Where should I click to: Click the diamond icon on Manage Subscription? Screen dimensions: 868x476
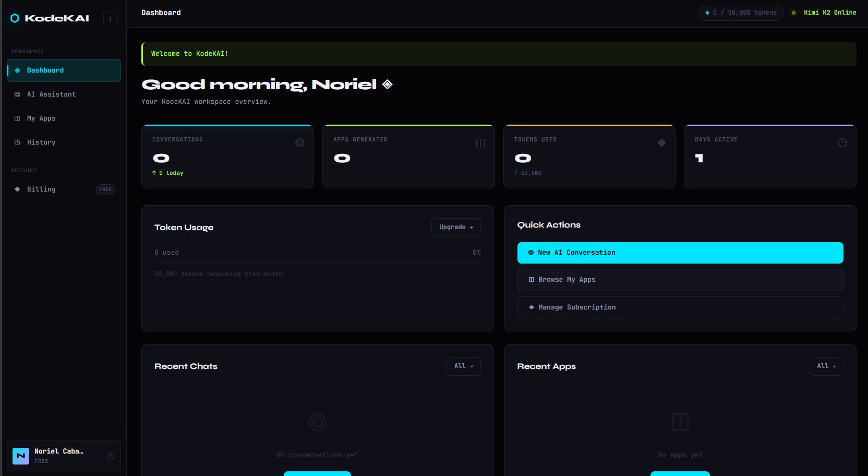(x=531, y=307)
